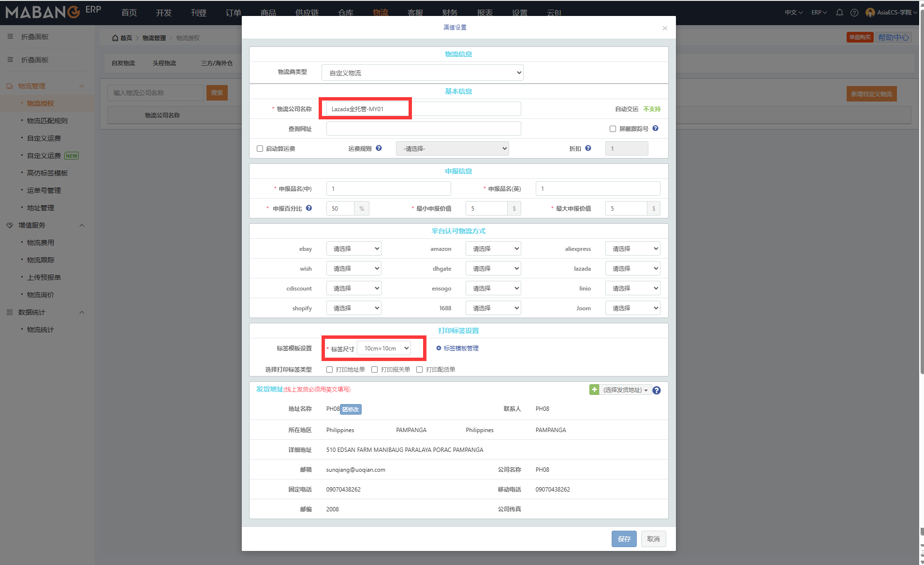Click the MABANG ERP logo

53,12
